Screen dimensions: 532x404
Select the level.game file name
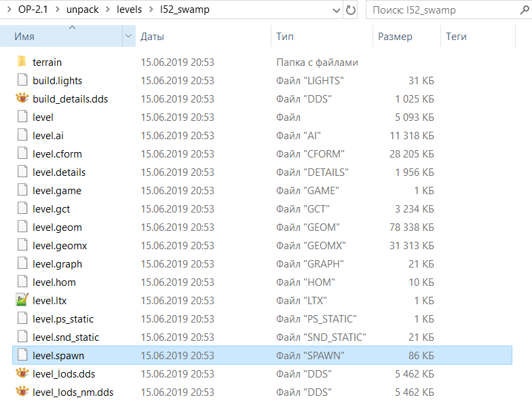tap(57, 190)
